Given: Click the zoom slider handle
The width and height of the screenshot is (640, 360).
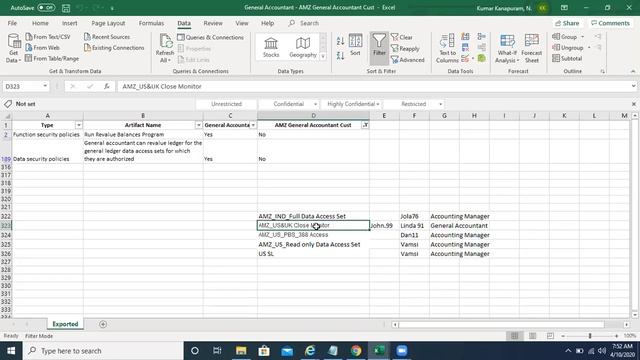Looking at the screenshot, I should (590, 336).
